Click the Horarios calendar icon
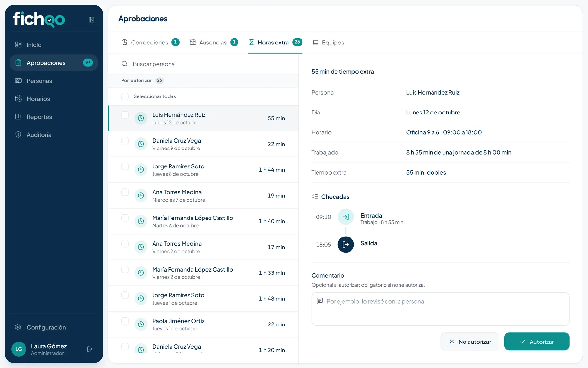The image size is (588, 368). point(18,98)
